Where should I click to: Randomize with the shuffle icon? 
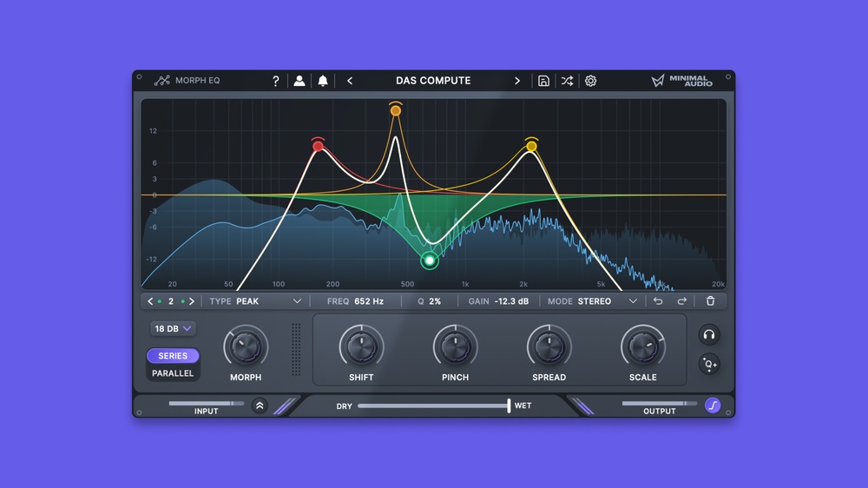(567, 81)
